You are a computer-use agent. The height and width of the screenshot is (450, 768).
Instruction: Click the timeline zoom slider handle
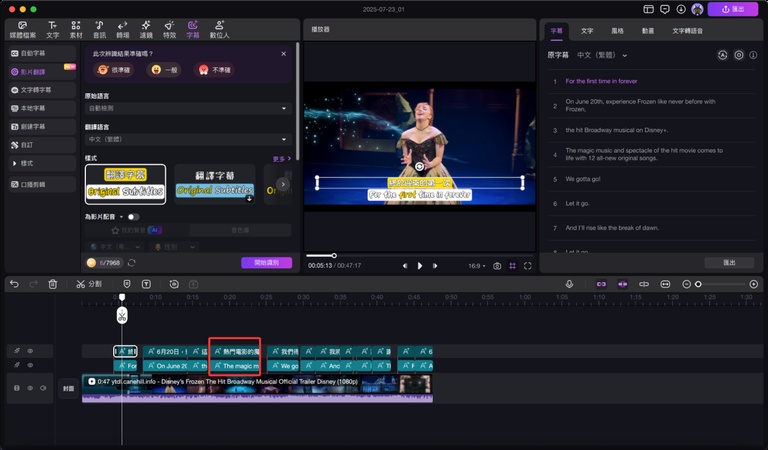click(x=698, y=284)
